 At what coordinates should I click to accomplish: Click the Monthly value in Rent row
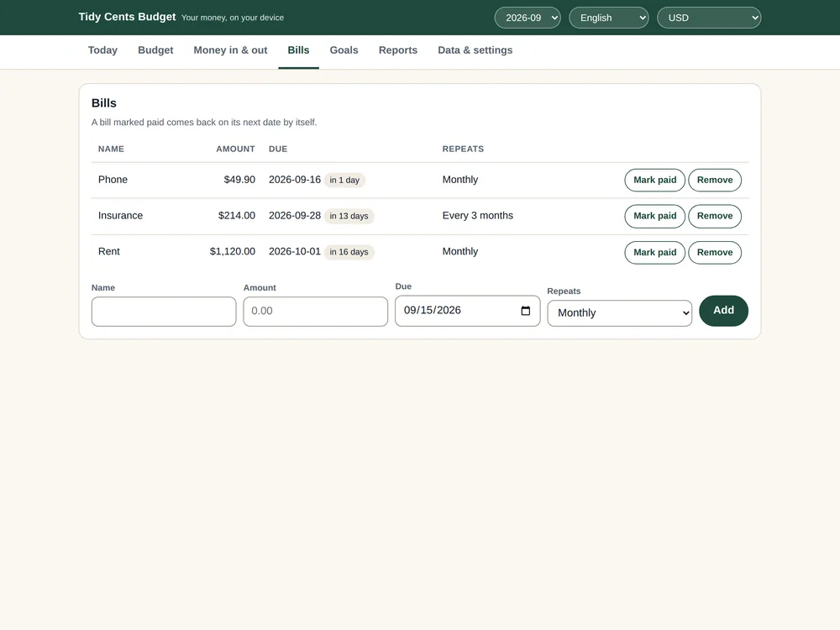tap(460, 251)
